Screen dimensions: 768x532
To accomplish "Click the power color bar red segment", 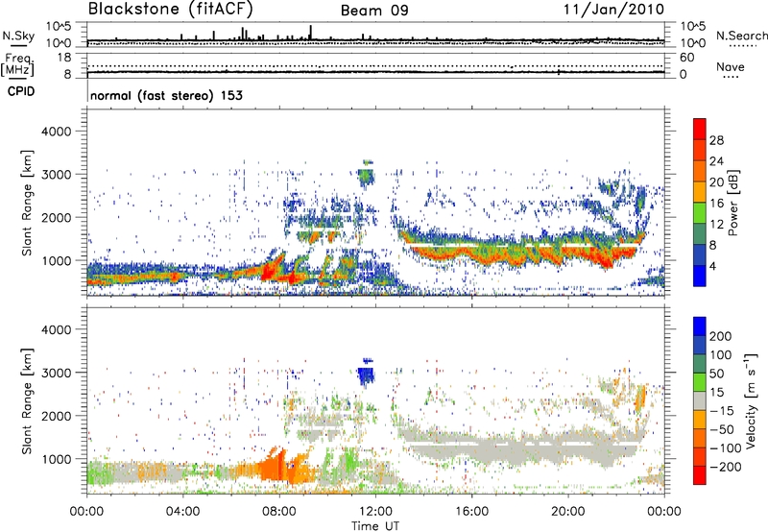I will point(700,129).
